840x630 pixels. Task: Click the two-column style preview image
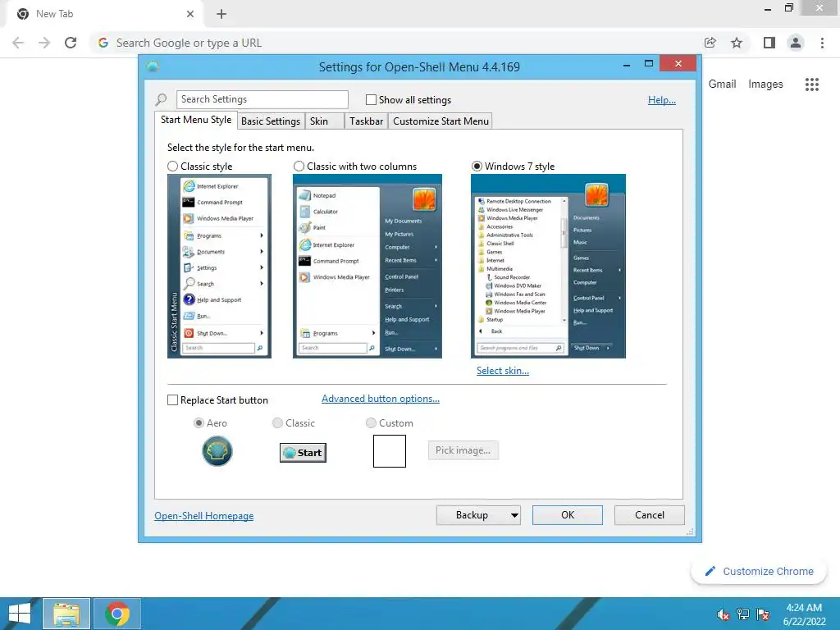click(367, 267)
